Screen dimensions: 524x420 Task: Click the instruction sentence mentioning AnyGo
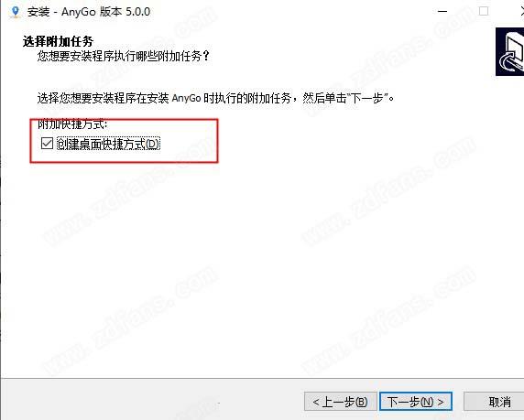(216, 98)
